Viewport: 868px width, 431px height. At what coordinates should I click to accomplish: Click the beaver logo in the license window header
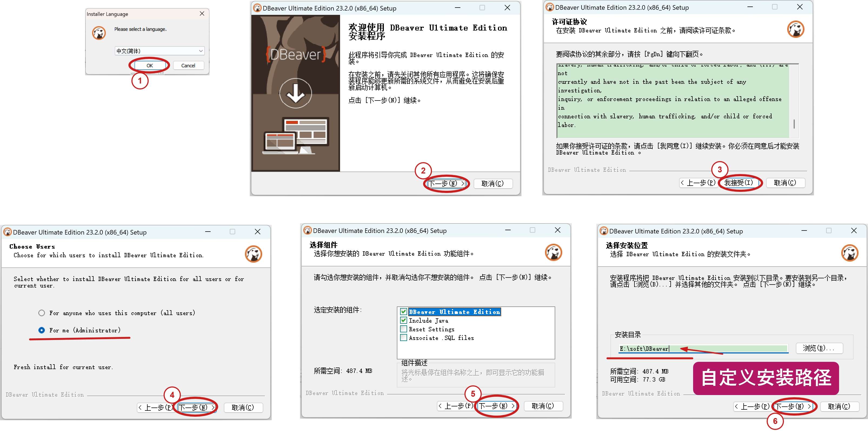[796, 29]
